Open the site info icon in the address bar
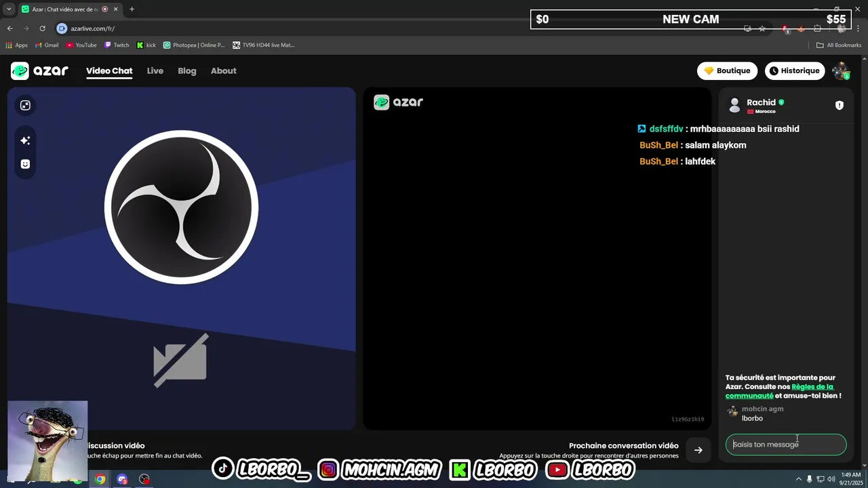Image resolution: width=868 pixels, height=488 pixels. tap(62, 28)
